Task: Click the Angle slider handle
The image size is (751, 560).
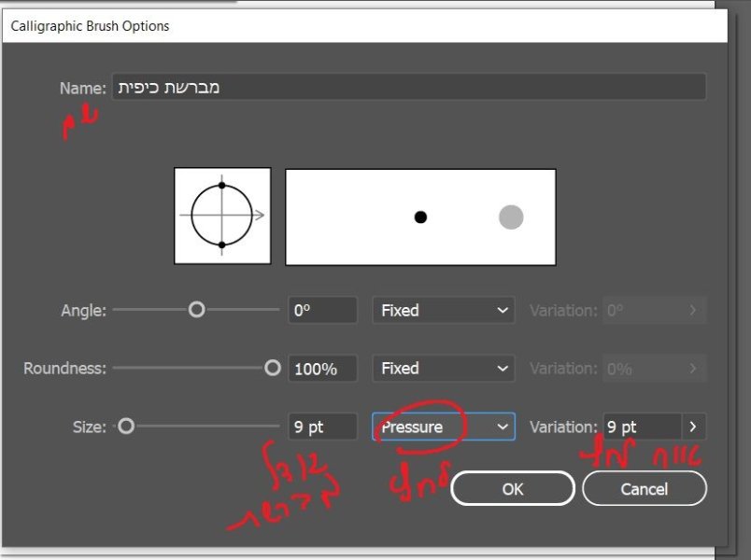Action: click(196, 310)
